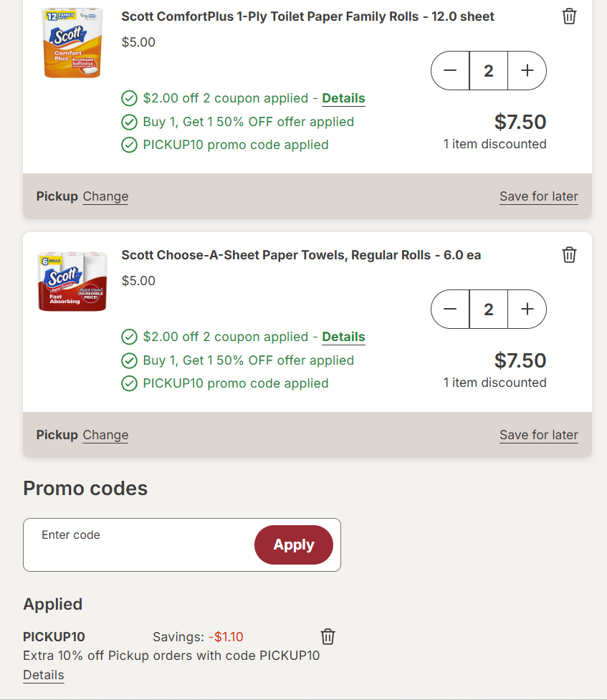View Details of PICKUP10 promo code
The image size is (607, 700).
click(x=43, y=675)
